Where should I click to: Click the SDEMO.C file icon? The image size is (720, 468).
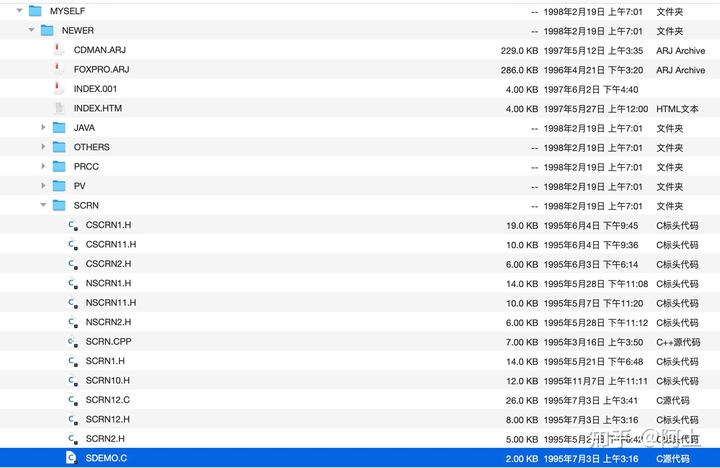pyautogui.click(x=71, y=458)
